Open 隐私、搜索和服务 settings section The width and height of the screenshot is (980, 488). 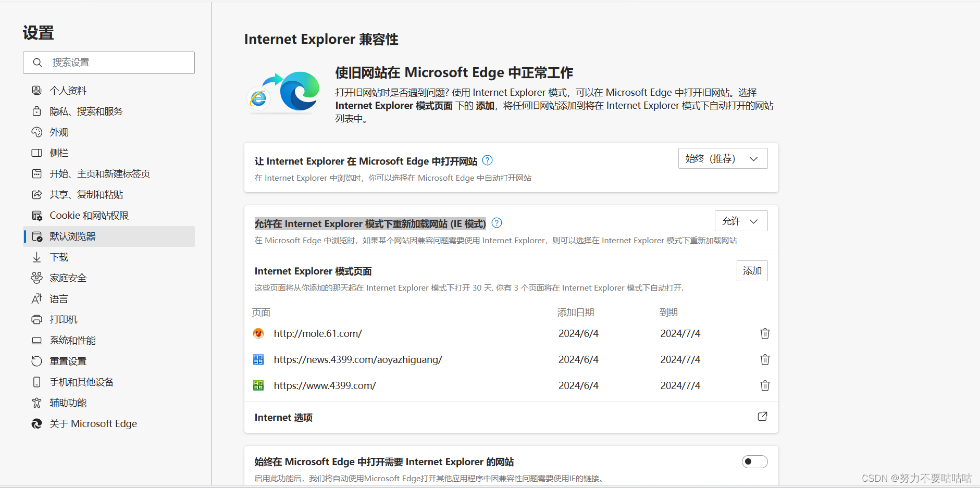[86, 111]
